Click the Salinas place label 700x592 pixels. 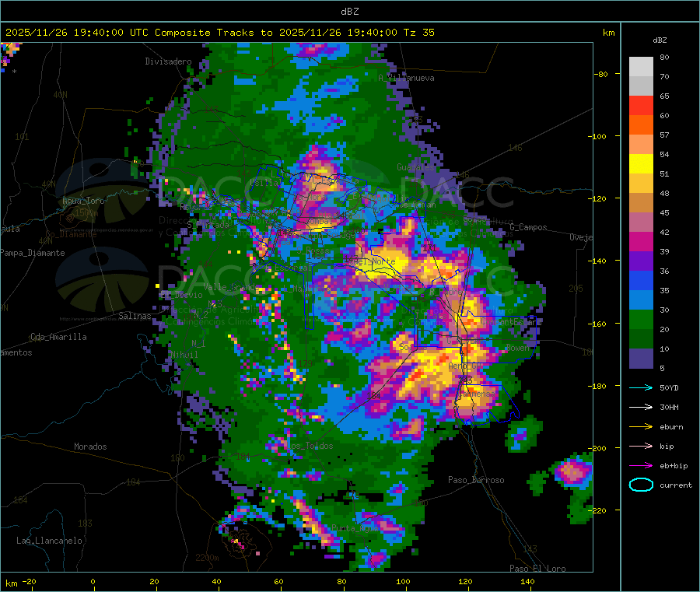pos(135,316)
